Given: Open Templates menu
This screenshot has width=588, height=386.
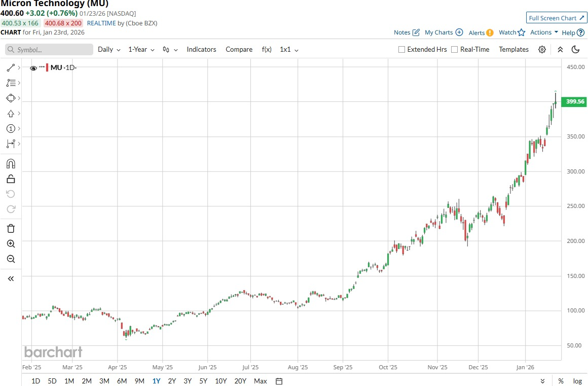Looking at the screenshot, I should [x=514, y=50].
